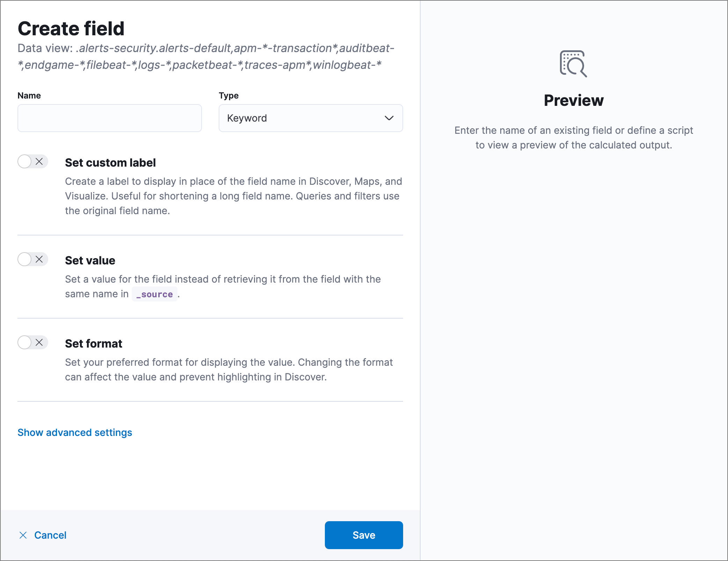Click the Preview magnifier illustration

click(x=574, y=63)
